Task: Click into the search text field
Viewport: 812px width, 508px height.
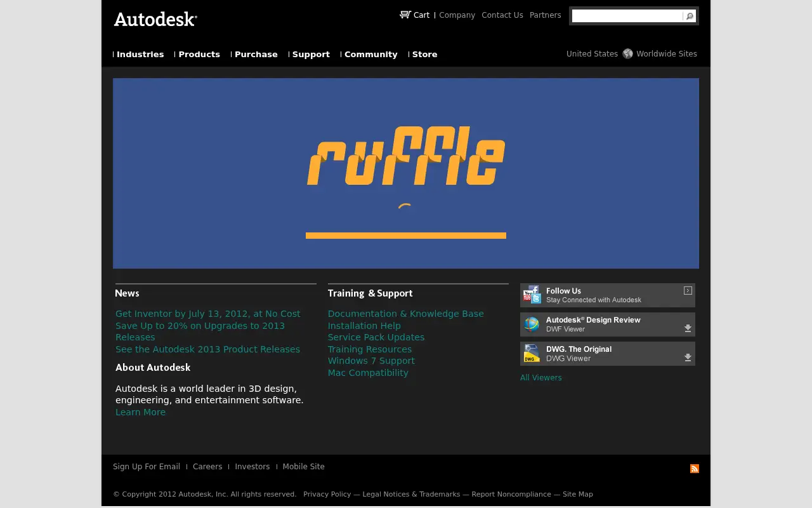Action: [627, 16]
